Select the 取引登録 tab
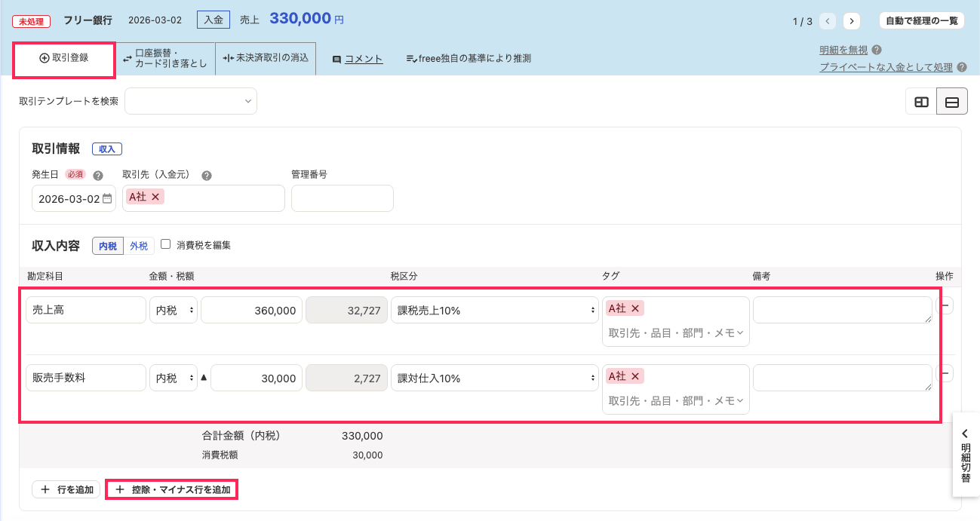Viewport: 980px width, 521px height. click(x=64, y=59)
